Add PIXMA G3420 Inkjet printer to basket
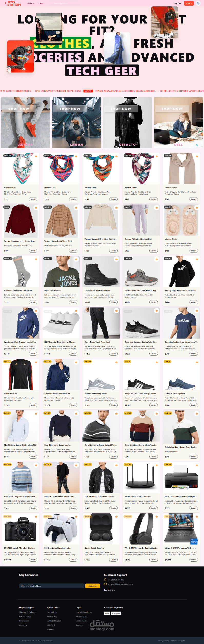 pyautogui.click(x=197, y=465)
